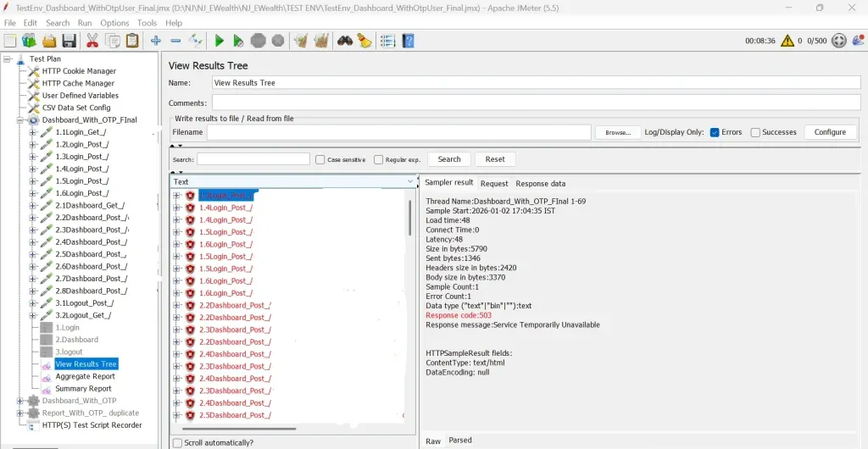Click the Clear All double-broom icon
868x449 pixels.
pyautogui.click(x=321, y=41)
